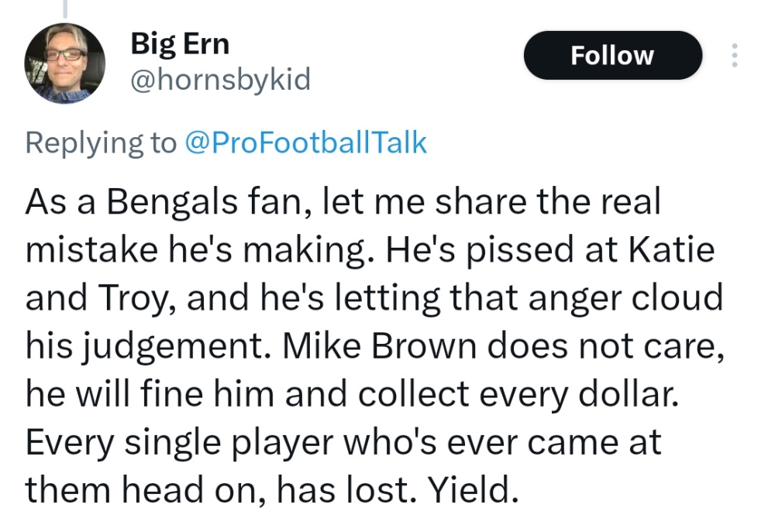Click the thread connector line above the avatar
This screenshot has height=532, width=775.
tap(65, 8)
